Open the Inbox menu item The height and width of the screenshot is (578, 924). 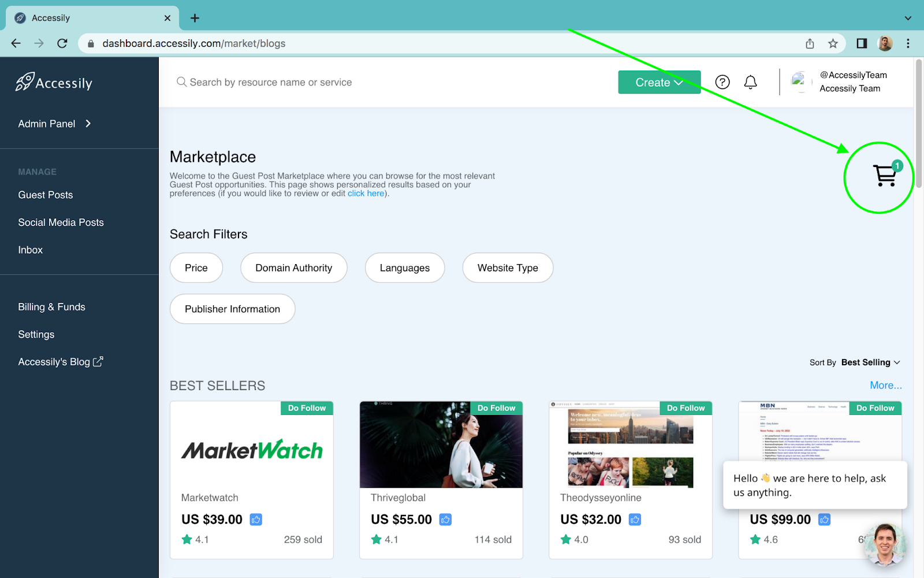pos(31,250)
